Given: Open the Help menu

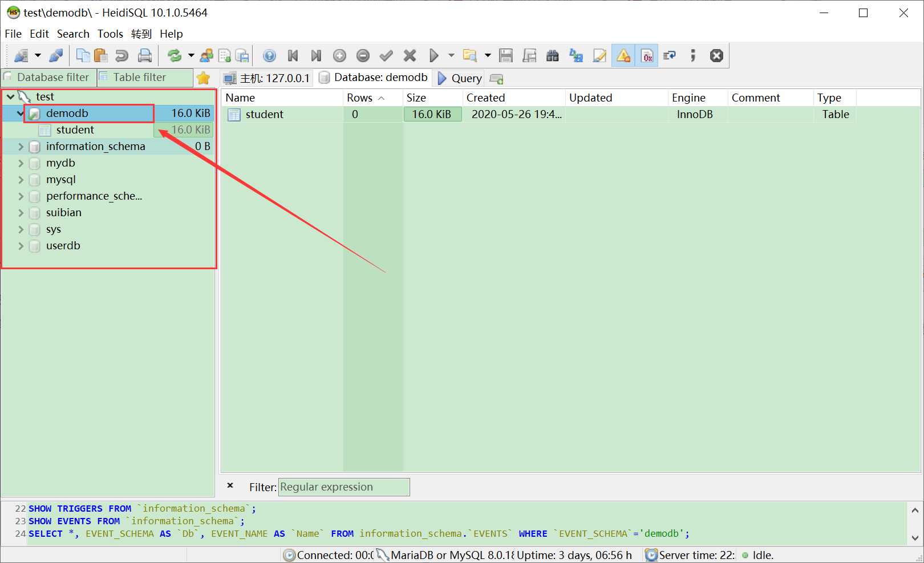Looking at the screenshot, I should click(x=171, y=34).
